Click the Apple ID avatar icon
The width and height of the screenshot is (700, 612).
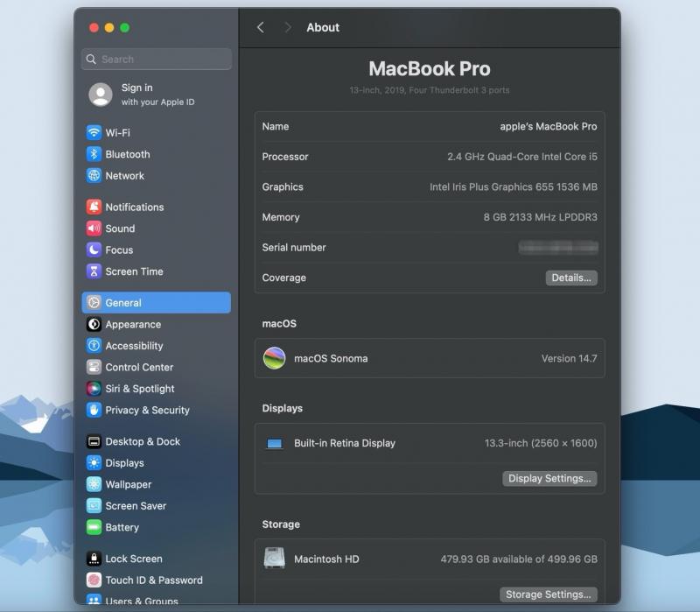pos(101,95)
